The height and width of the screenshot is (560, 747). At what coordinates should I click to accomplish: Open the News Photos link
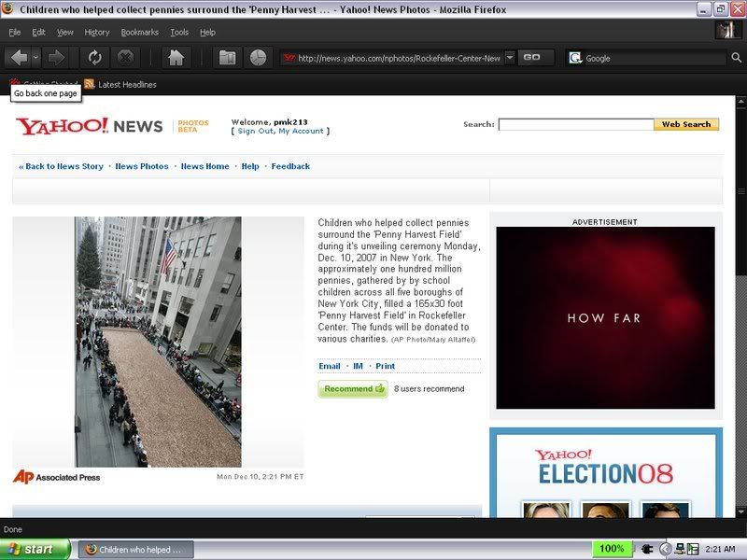[x=142, y=166]
